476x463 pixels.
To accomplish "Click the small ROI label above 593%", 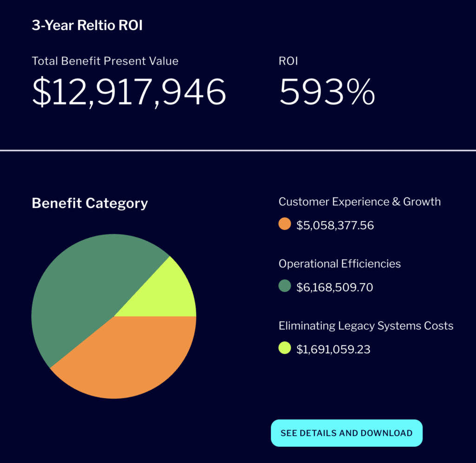I will pyautogui.click(x=288, y=61).
